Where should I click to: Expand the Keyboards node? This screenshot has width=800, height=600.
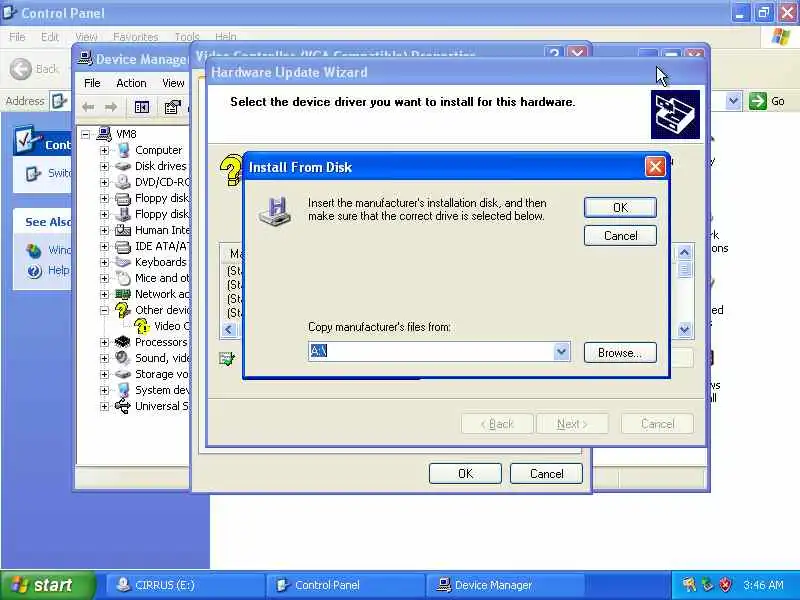click(104, 262)
